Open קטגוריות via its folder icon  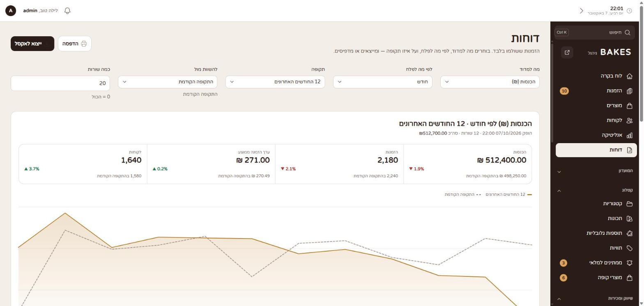(x=630, y=204)
